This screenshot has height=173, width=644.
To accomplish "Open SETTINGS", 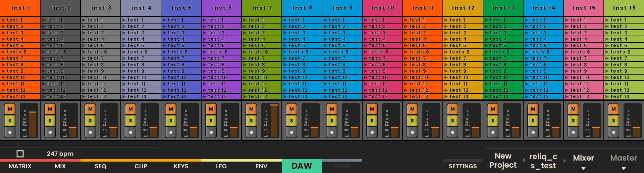I will tap(463, 166).
